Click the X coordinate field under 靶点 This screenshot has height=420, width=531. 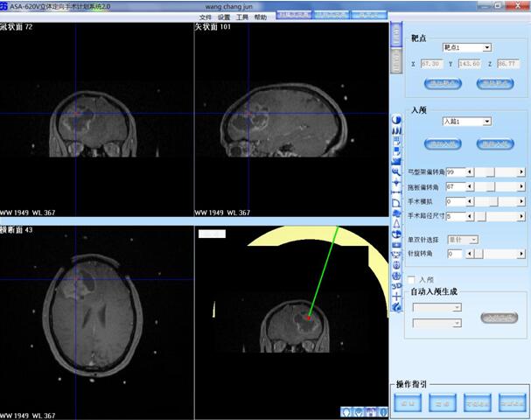click(432, 64)
